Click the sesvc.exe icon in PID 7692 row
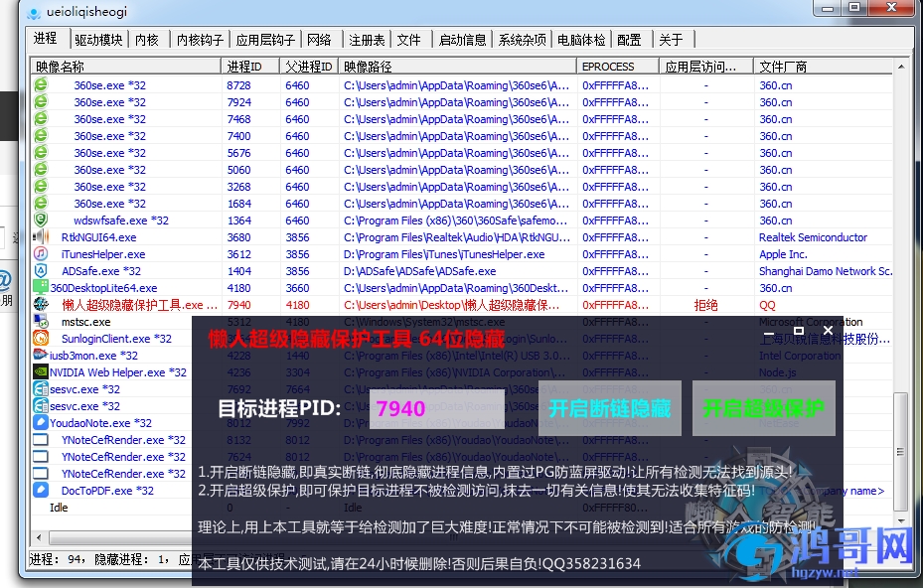 (41, 389)
